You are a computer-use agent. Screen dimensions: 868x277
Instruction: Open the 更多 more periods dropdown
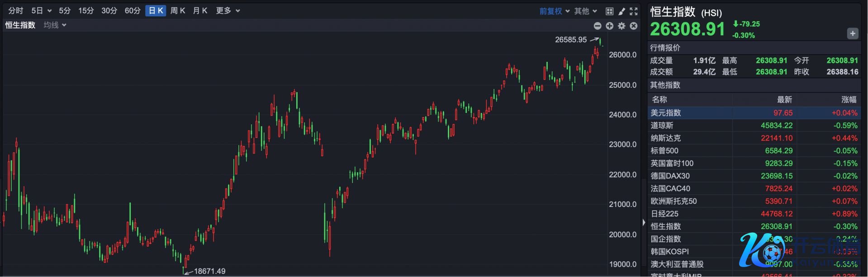tap(228, 11)
